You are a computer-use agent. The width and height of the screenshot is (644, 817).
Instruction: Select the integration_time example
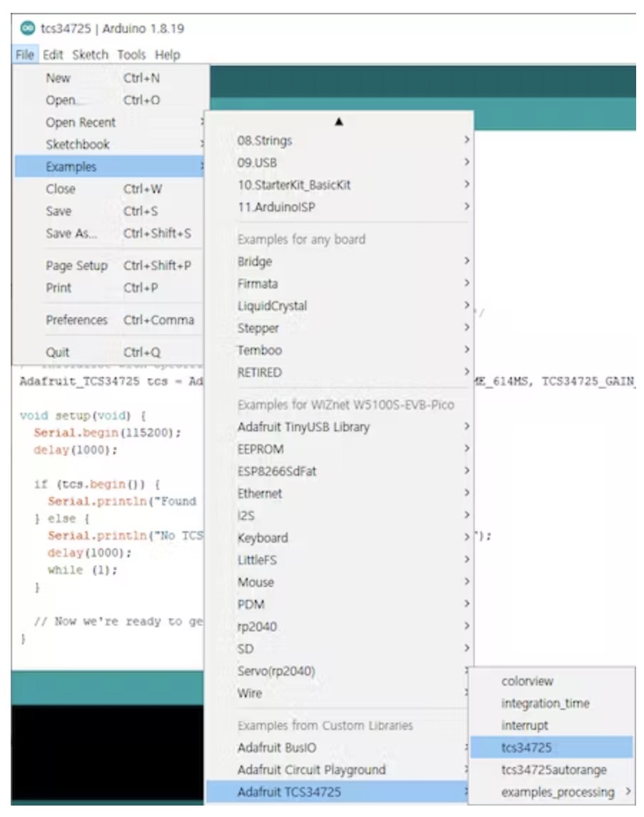tap(545, 703)
